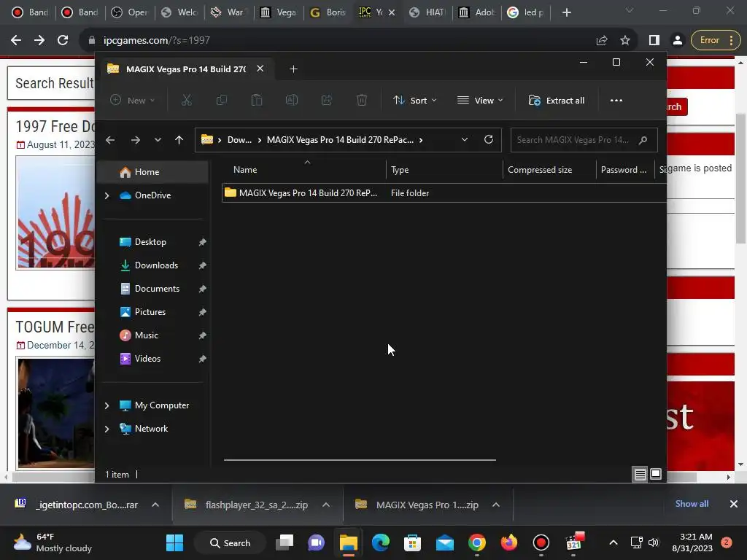The width and height of the screenshot is (747, 560).
Task: Open Videos in Explorer navigation pane
Action: [147, 359]
